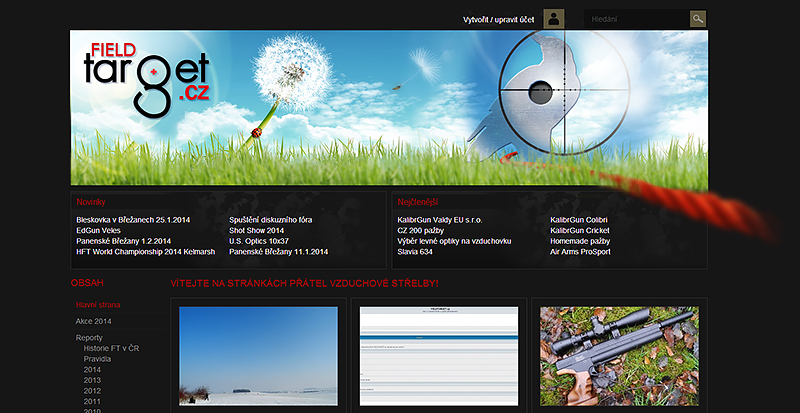Select Hlavní strana in sidebar menu

(x=98, y=305)
